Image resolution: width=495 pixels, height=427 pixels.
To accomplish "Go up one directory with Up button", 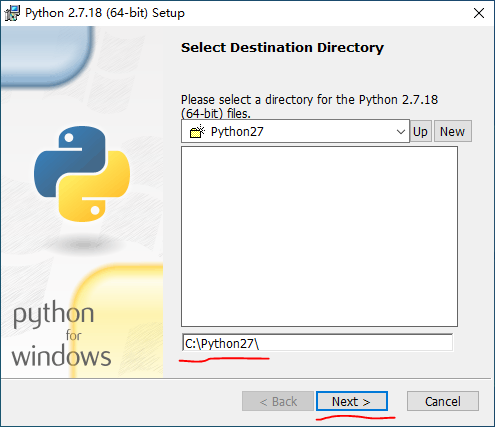I will click(x=421, y=131).
